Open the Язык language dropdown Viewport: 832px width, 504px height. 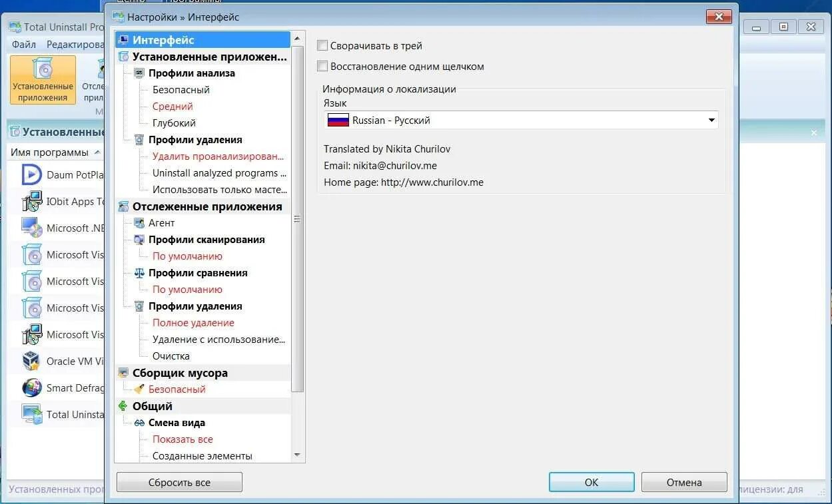coord(521,121)
